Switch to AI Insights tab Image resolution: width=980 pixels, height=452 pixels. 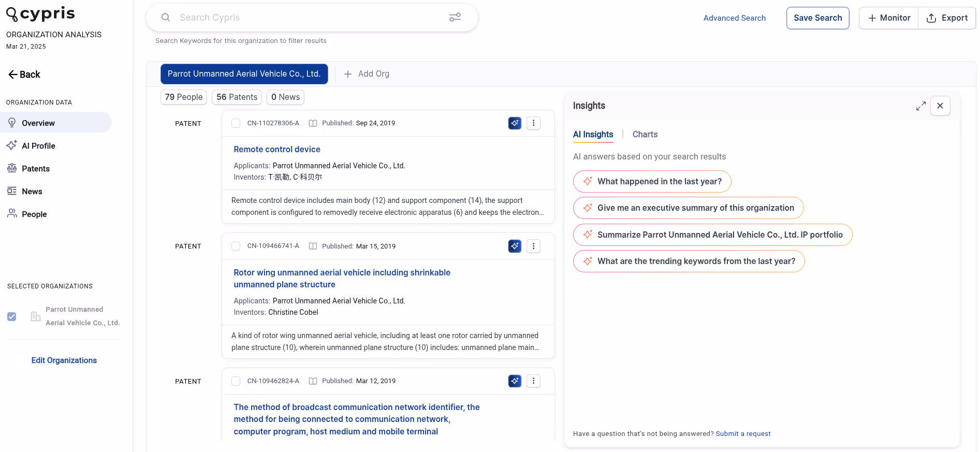593,135
